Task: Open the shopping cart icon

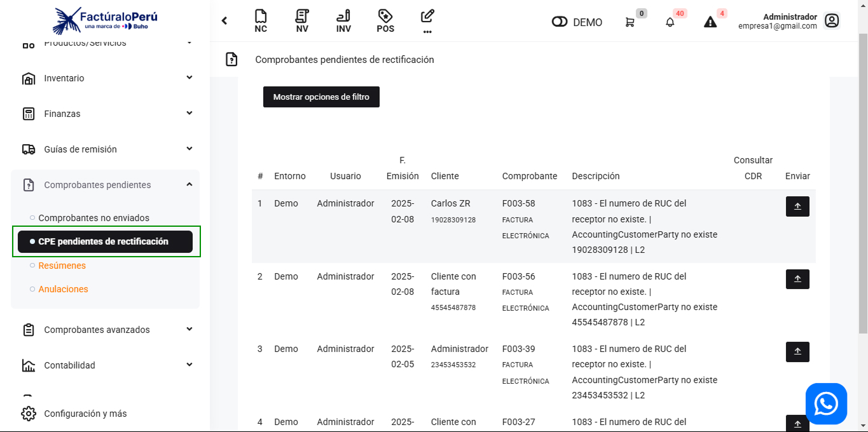Action: tap(630, 22)
